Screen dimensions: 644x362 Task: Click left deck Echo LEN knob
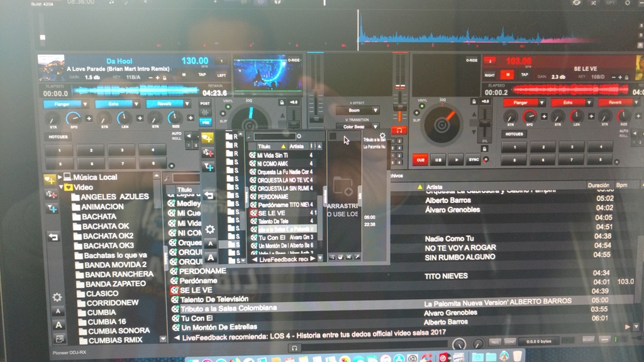[x=124, y=118]
